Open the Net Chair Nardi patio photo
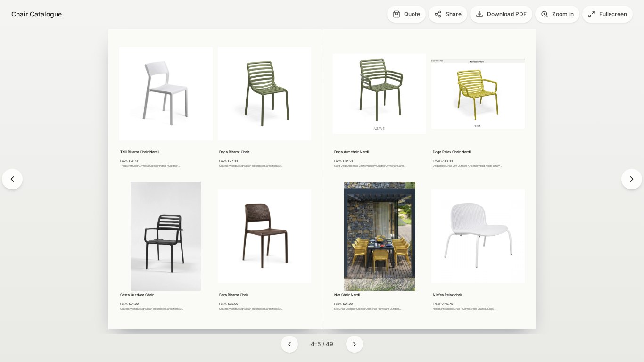Viewport: 644px width, 362px height. (x=380, y=236)
